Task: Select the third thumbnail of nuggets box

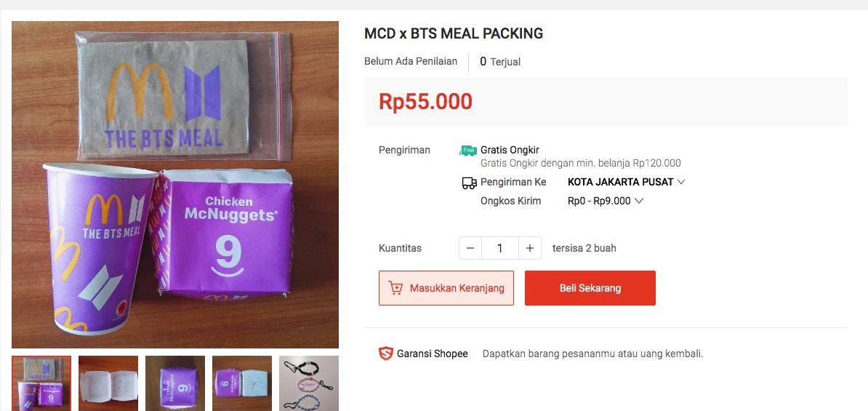Action: coord(175,383)
